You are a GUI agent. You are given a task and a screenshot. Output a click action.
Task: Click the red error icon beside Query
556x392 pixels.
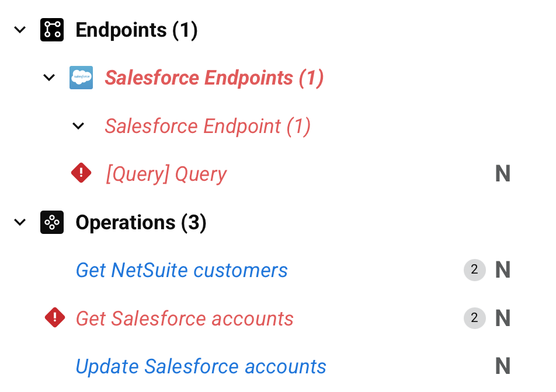point(81,173)
